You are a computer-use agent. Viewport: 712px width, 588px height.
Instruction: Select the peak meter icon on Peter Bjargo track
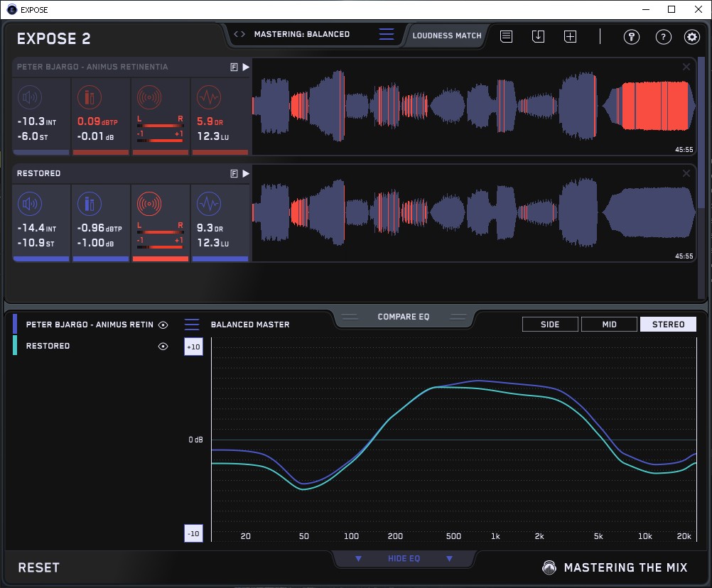pyautogui.click(x=90, y=97)
